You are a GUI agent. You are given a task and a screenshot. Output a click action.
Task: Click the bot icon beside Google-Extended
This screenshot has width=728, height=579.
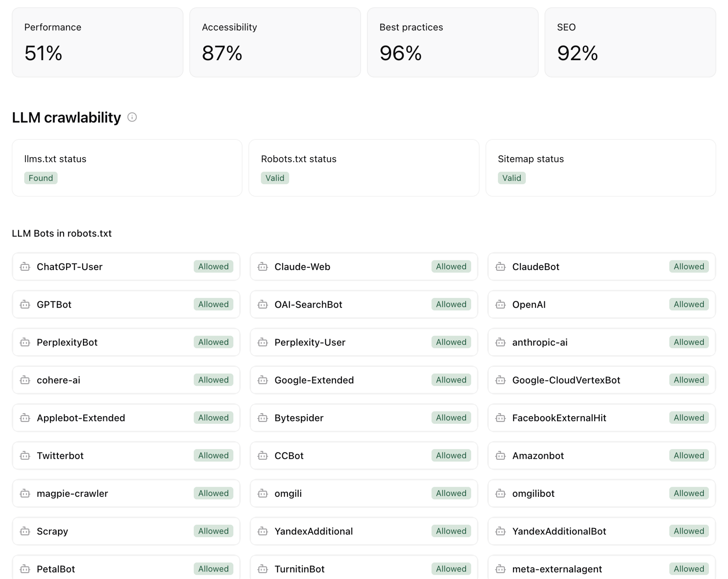point(263,380)
